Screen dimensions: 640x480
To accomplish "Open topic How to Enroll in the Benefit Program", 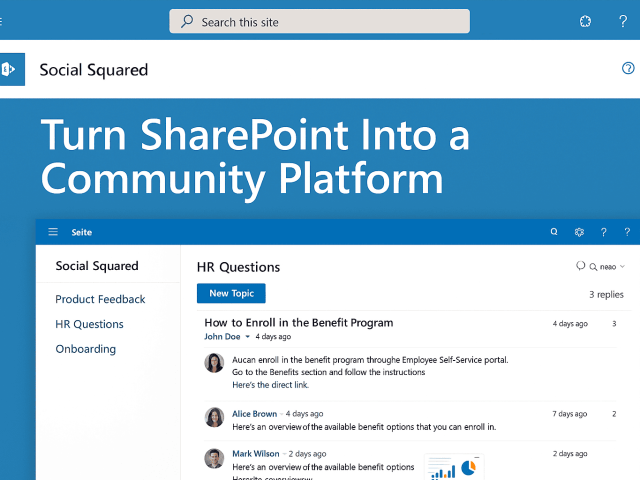I will (299, 322).
